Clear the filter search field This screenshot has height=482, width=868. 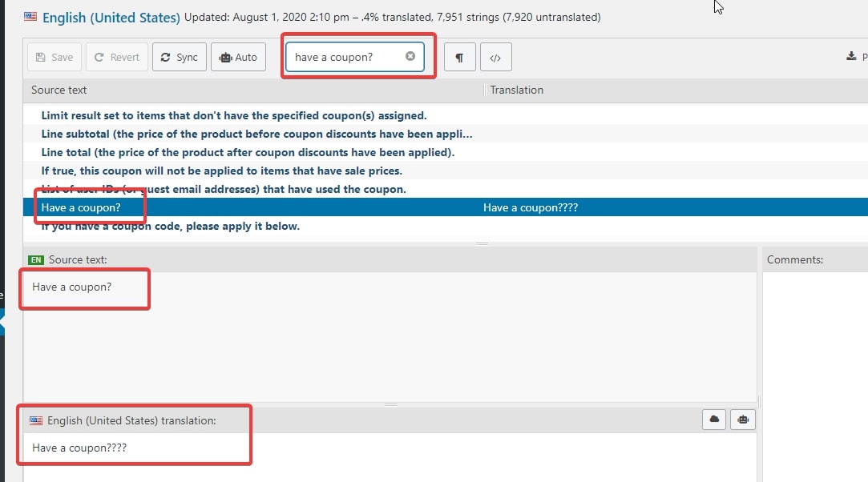[x=410, y=56]
